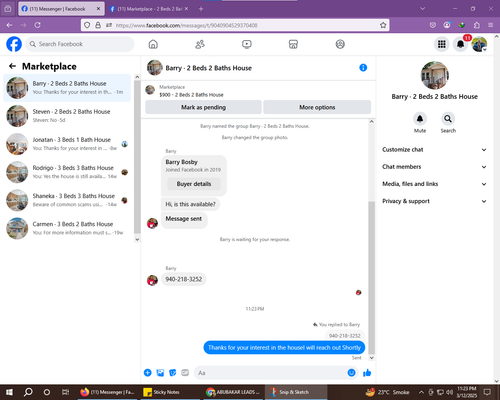Expand Customize chat section
The width and height of the screenshot is (500, 400).
coord(434,150)
